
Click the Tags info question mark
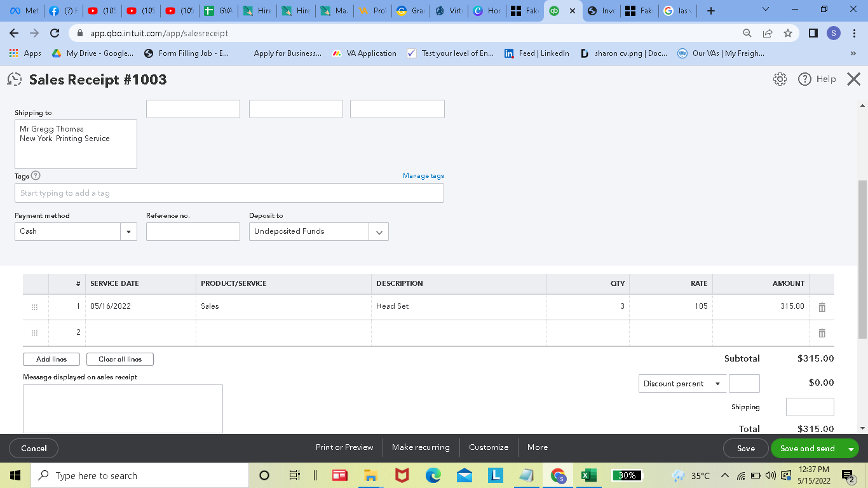pyautogui.click(x=36, y=175)
